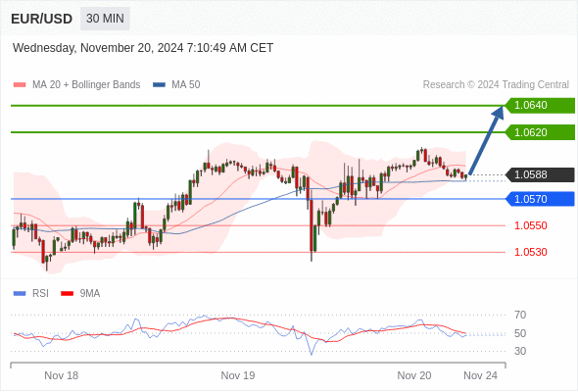Viewport: 578px width, 392px height.
Task: Click the 'RSI' legend label
Action: (x=40, y=294)
